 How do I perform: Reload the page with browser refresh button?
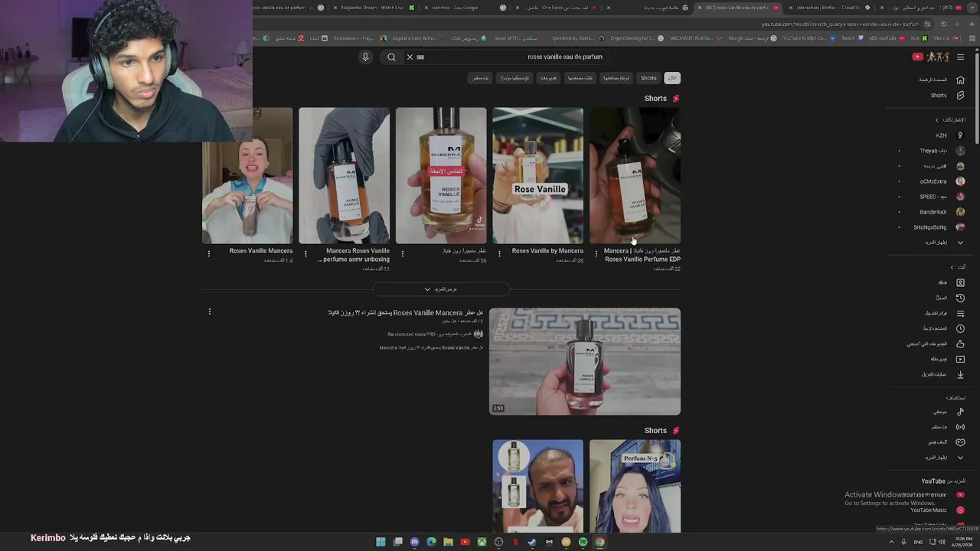[x=944, y=24]
